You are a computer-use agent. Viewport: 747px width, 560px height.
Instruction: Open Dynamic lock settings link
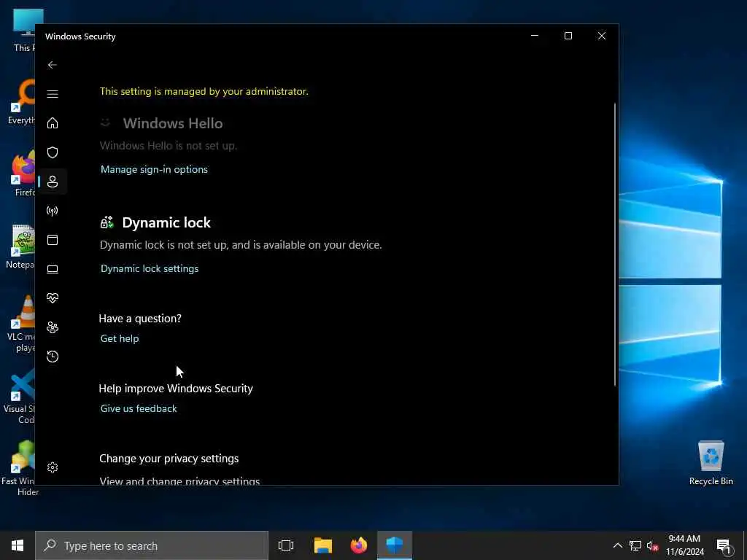click(150, 268)
